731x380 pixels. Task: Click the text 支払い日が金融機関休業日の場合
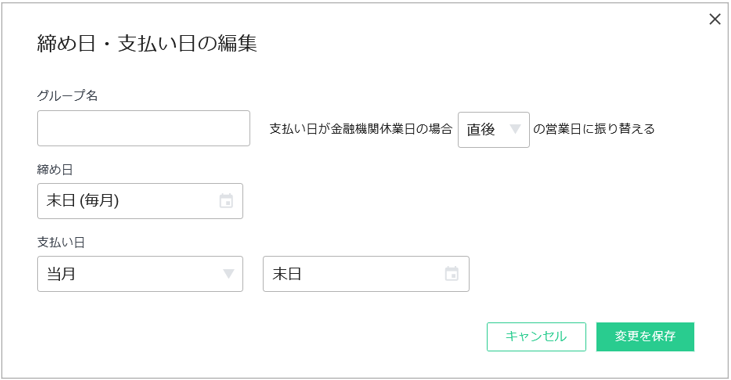click(361, 129)
